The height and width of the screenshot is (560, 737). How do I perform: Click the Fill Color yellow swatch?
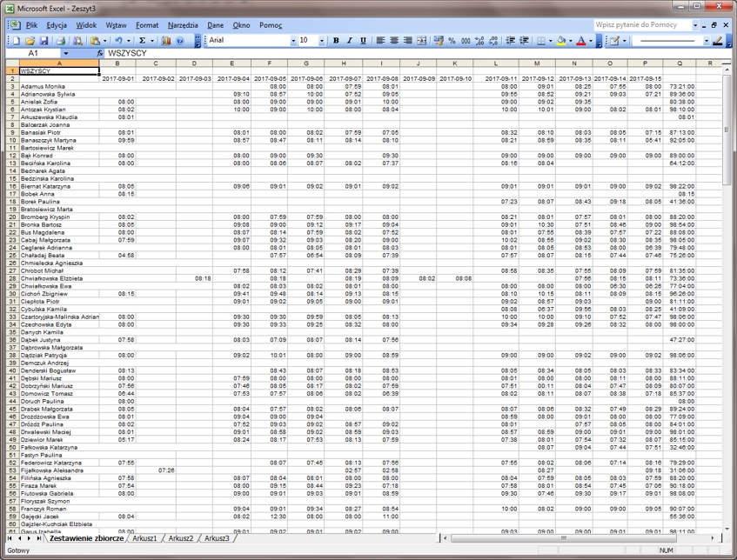click(561, 41)
